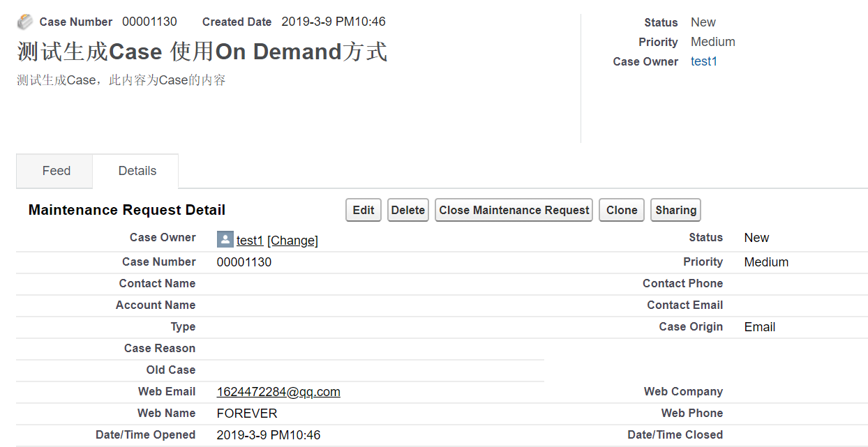Click the Case Origin field label
The width and height of the screenshot is (868, 447).
(691, 326)
